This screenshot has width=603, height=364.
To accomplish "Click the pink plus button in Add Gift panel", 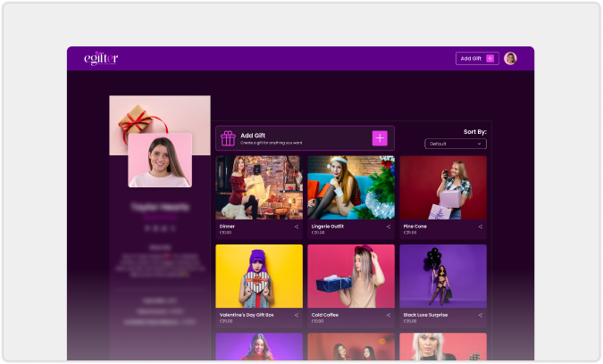I will 380,137.
